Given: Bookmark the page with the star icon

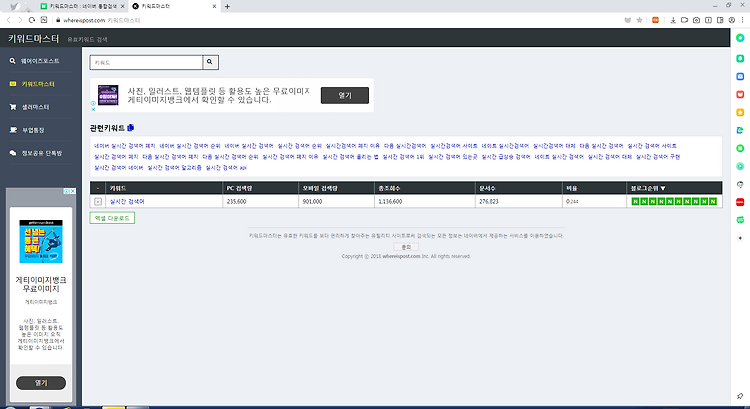Looking at the screenshot, I should point(640,20).
